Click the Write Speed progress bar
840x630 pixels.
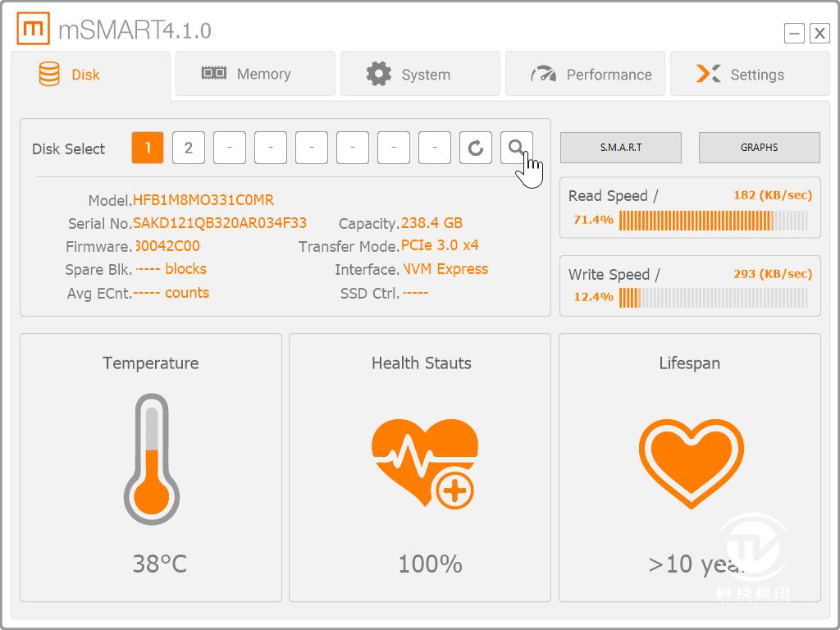(x=713, y=298)
